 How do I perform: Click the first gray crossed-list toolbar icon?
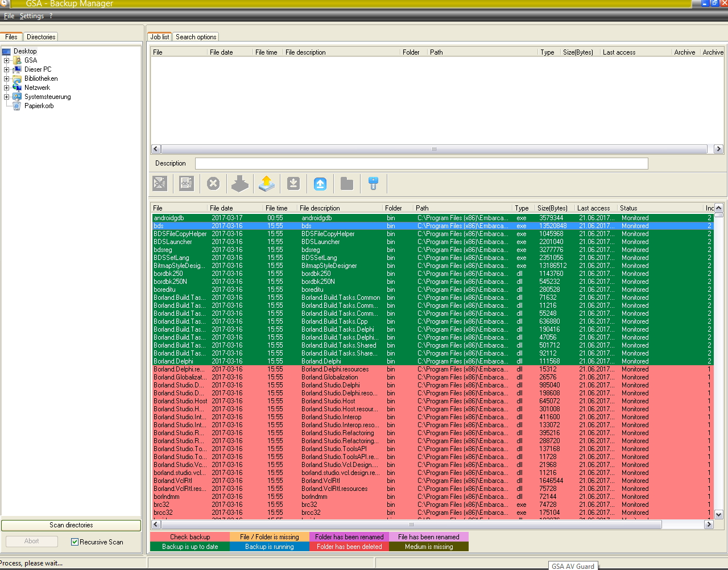[x=160, y=183]
